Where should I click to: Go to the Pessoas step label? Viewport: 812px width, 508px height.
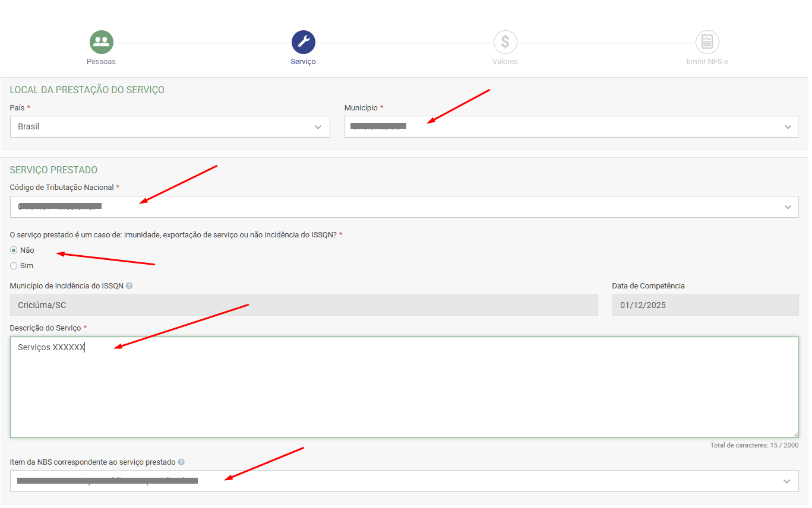click(x=101, y=62)
